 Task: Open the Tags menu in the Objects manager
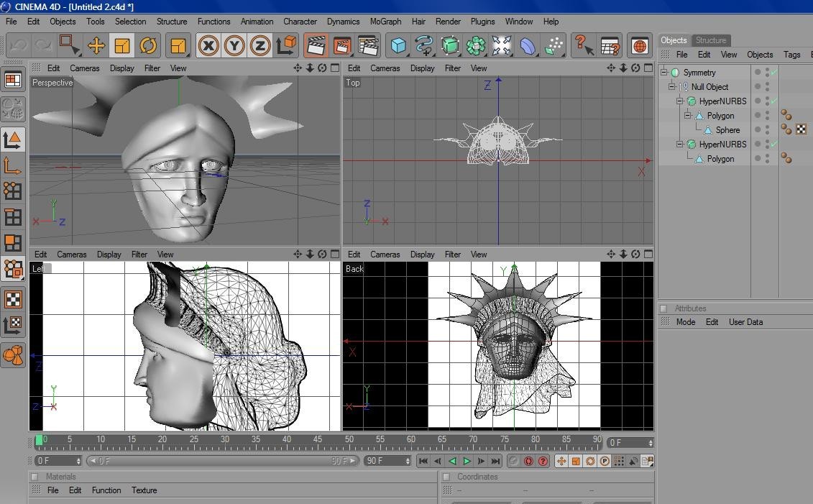click(791, 55)
